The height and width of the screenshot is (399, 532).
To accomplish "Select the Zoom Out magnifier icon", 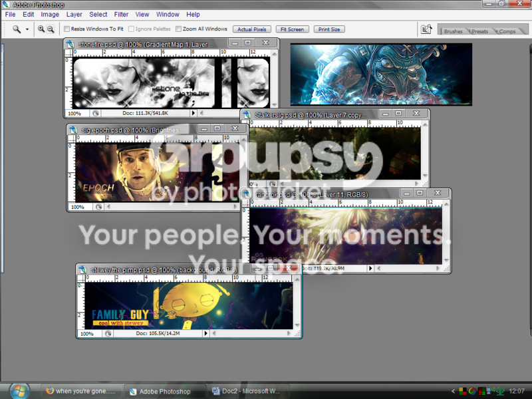I will [x=51, y=29].
